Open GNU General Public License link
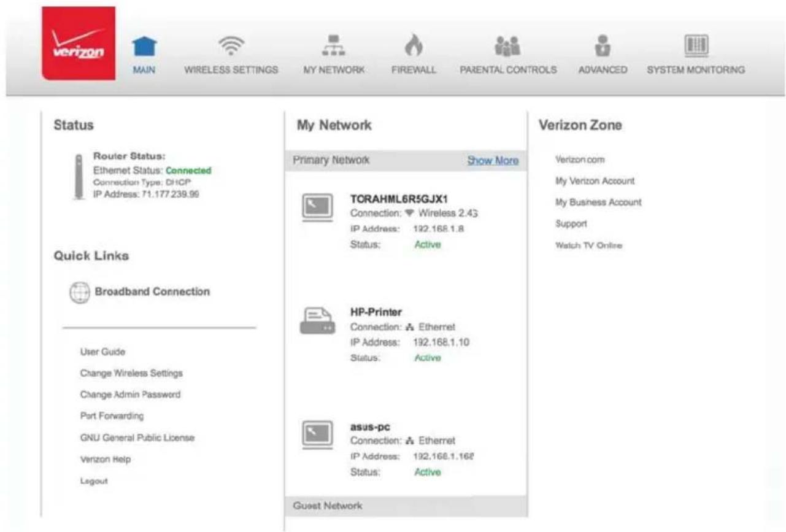Image resolution: width=786 pixels, height=532 pixels. 137,438
